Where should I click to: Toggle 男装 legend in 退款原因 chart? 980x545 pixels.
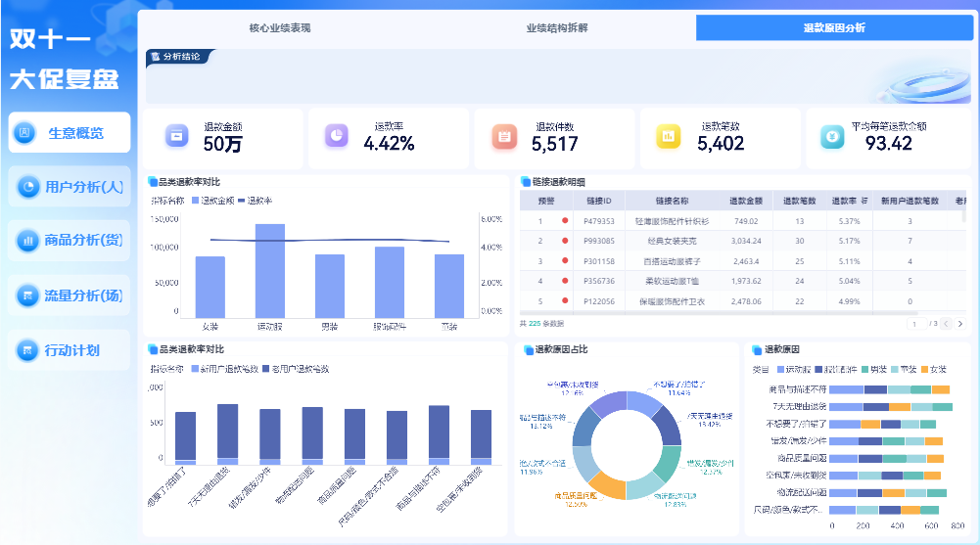pos(873,370)
